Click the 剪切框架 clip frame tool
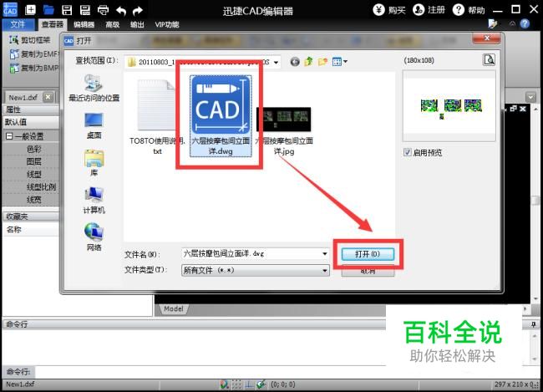Image resolution: width=543 pixels, height=392 pixels. (30, 40)
